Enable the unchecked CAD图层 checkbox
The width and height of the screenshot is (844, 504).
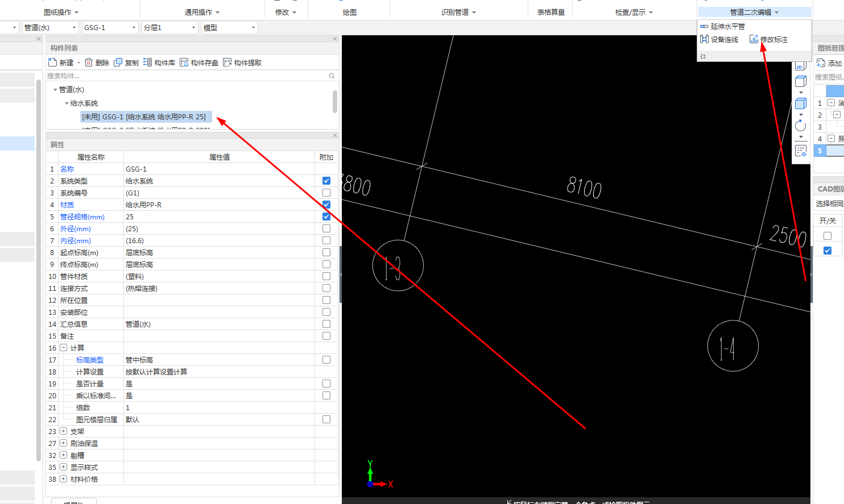[828, 236]
